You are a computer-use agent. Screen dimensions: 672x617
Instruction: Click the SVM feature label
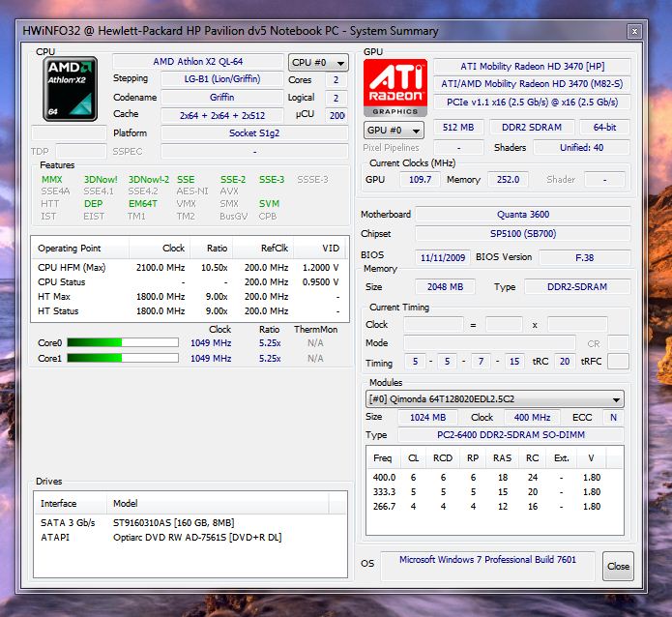pos(269,204)
